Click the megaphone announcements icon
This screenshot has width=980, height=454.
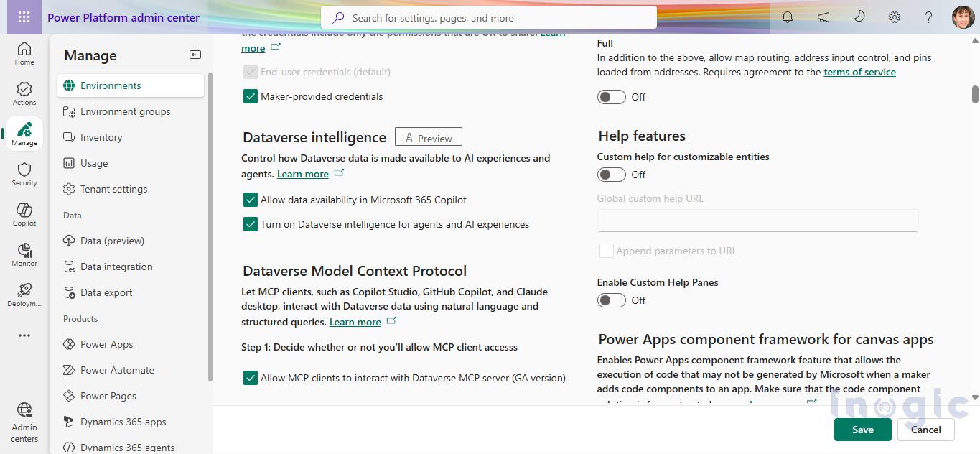pos(823,17)
